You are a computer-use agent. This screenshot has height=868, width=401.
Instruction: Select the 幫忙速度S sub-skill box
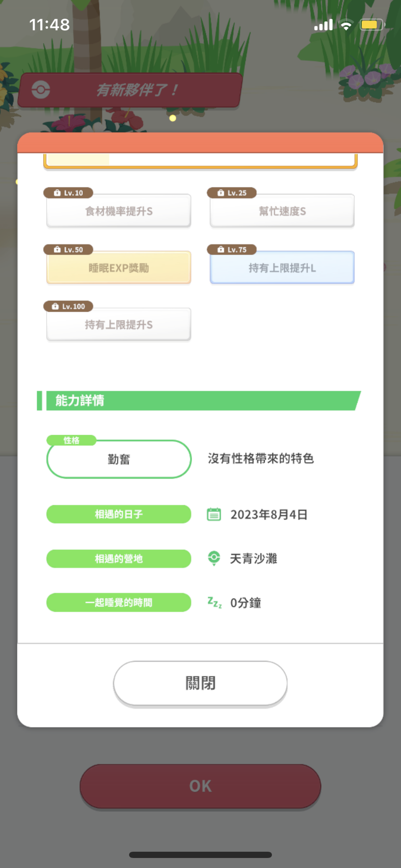pyautogui.click(x=282, y=211)
